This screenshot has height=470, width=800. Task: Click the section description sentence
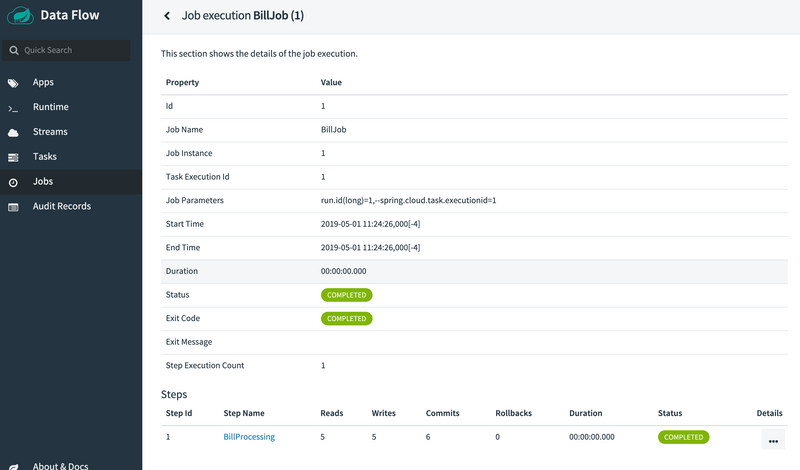coord(259,54)
